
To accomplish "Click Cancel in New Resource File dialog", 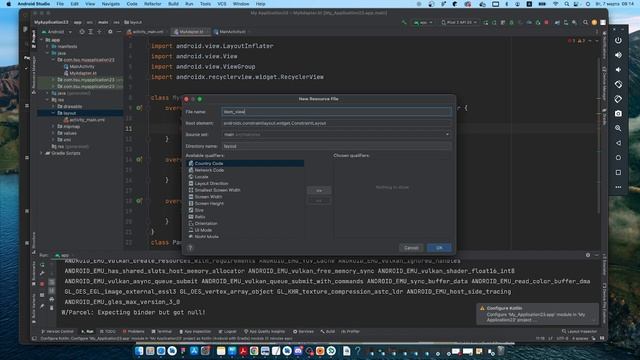I will tap(411, 248).
